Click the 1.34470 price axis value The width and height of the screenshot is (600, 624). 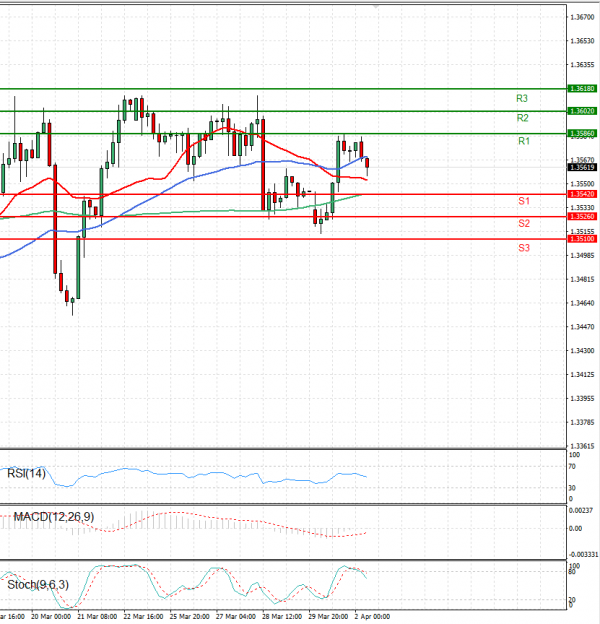(x=582, y=327)
